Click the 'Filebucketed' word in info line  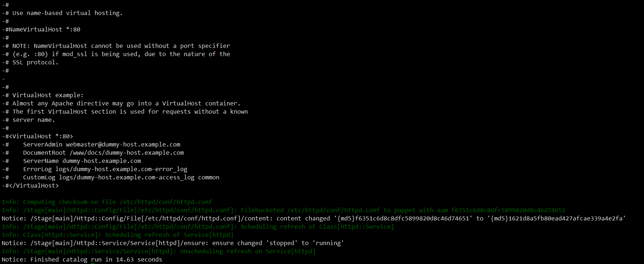coord(262,210)
